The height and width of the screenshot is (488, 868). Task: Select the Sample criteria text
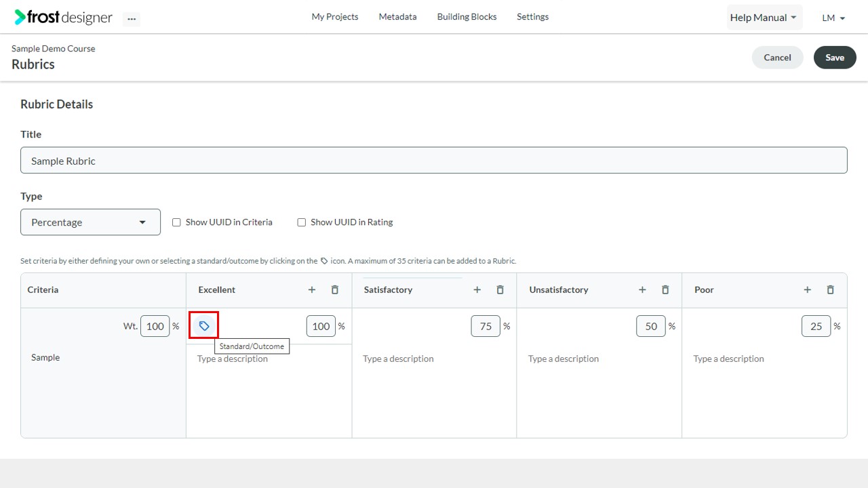pos(45,357)
